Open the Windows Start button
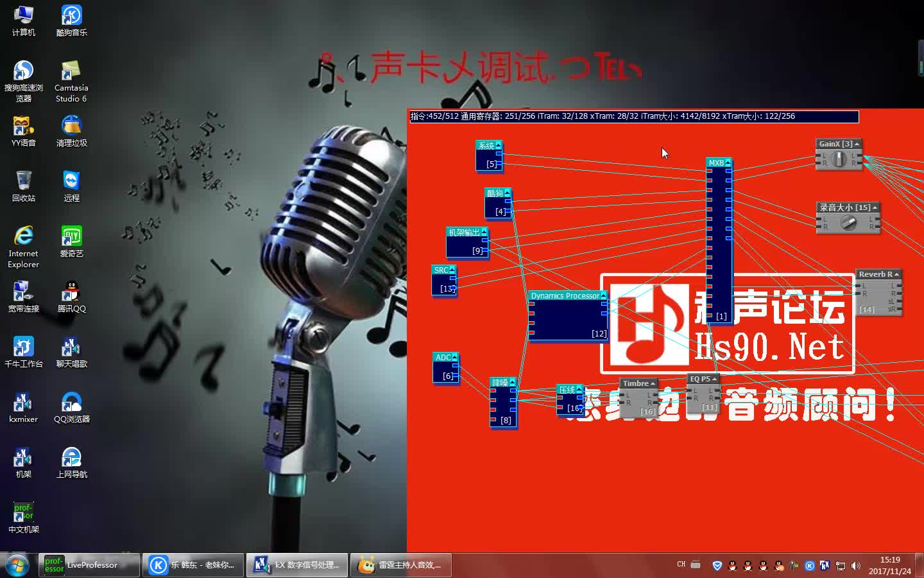The width and height of the screenshot is (924, 578). click(17, 565)
